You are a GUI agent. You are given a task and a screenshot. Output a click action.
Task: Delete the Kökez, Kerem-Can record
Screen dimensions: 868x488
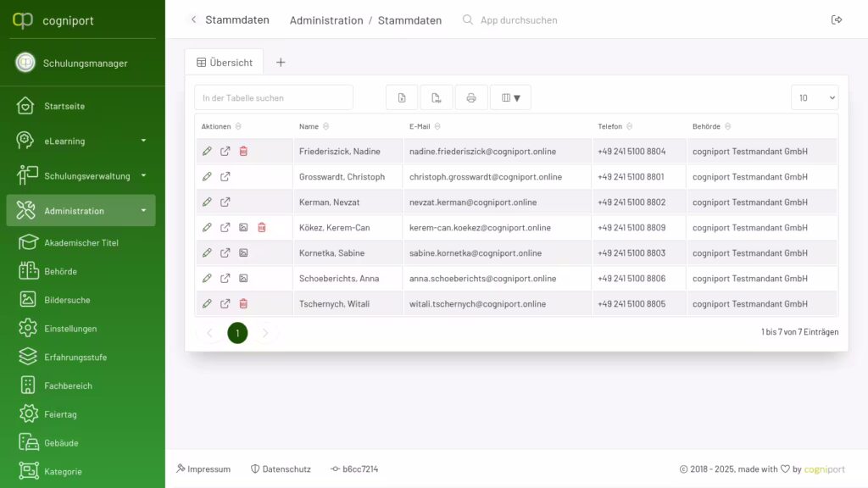point(262,228)
